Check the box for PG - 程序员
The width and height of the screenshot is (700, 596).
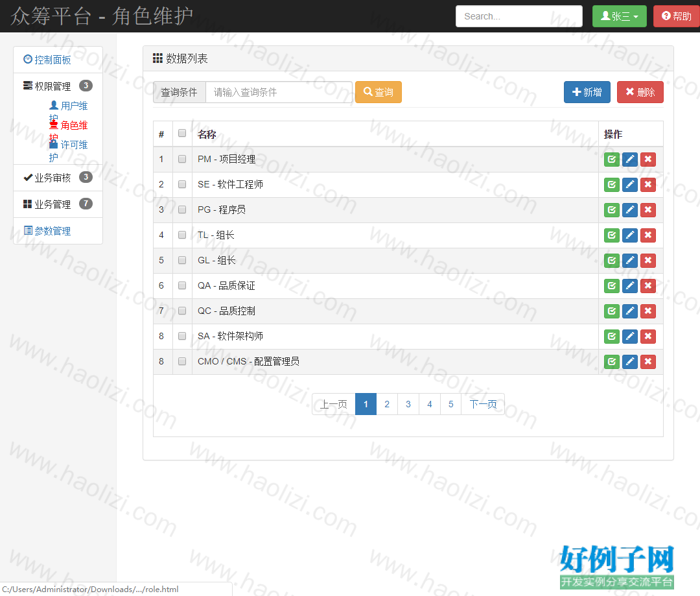182,209
